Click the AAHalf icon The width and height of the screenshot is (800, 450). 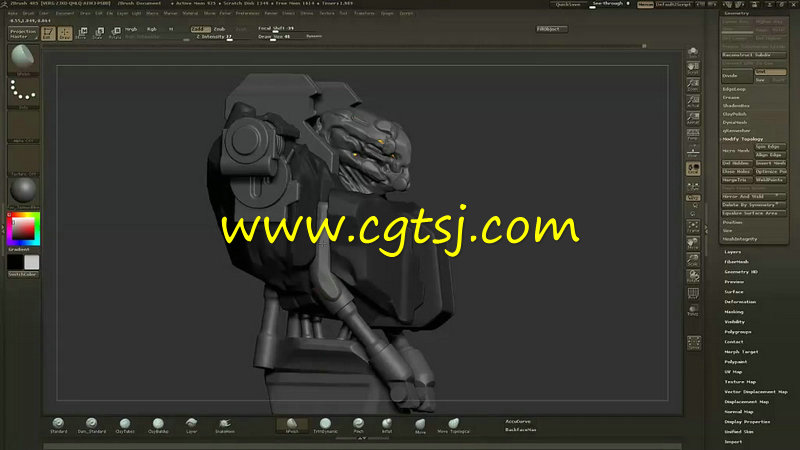point(693,118)
